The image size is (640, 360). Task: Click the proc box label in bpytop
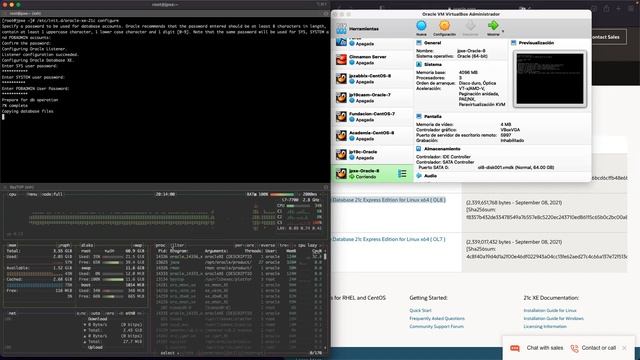click(160, 245)
